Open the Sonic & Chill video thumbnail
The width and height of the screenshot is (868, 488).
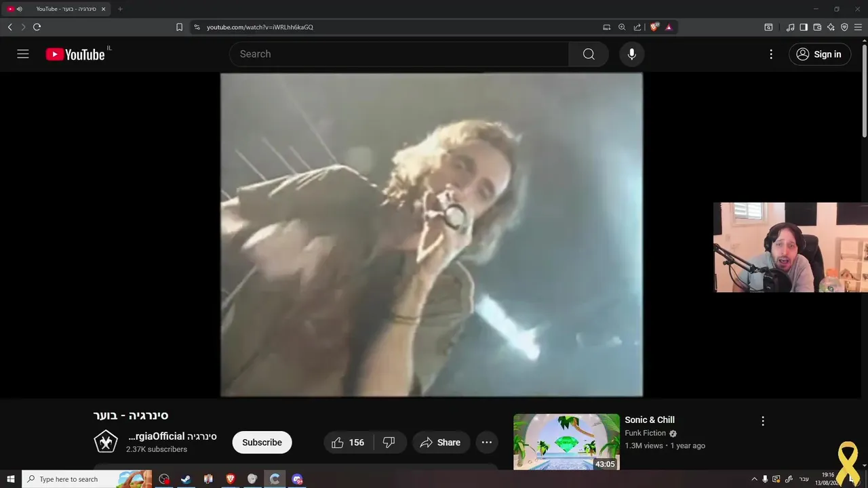coord(566,442)
